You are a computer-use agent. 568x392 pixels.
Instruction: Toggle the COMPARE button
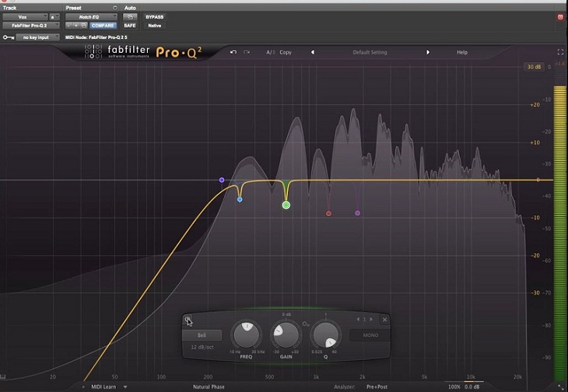103,26
